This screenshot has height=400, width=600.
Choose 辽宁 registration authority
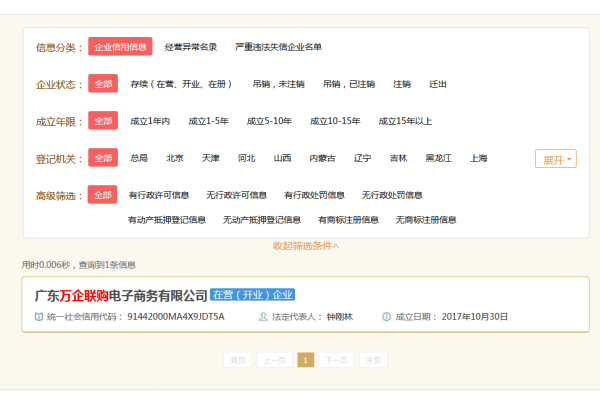[363, 158]
